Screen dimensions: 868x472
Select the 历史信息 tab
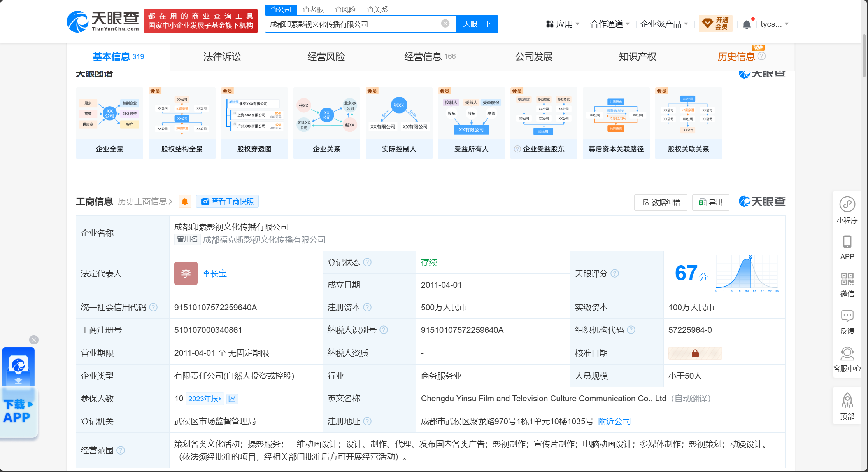click(736, 57)
